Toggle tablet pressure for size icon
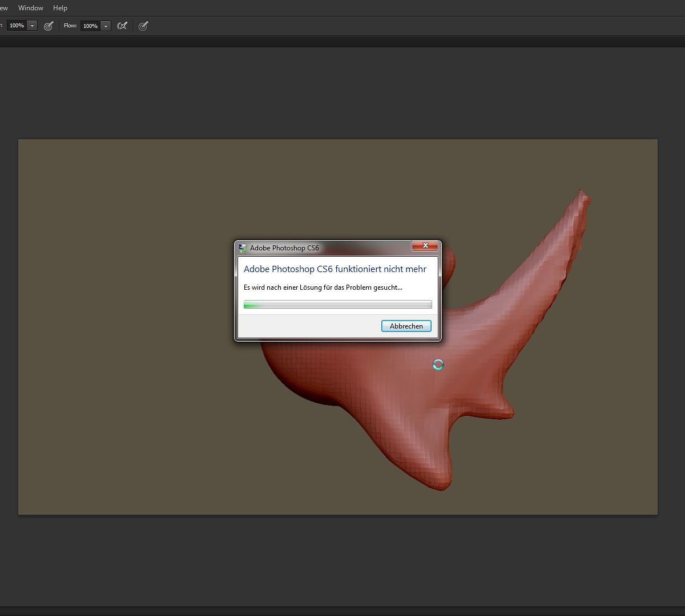This screenshot has width=685, height=616. point(143,26)
